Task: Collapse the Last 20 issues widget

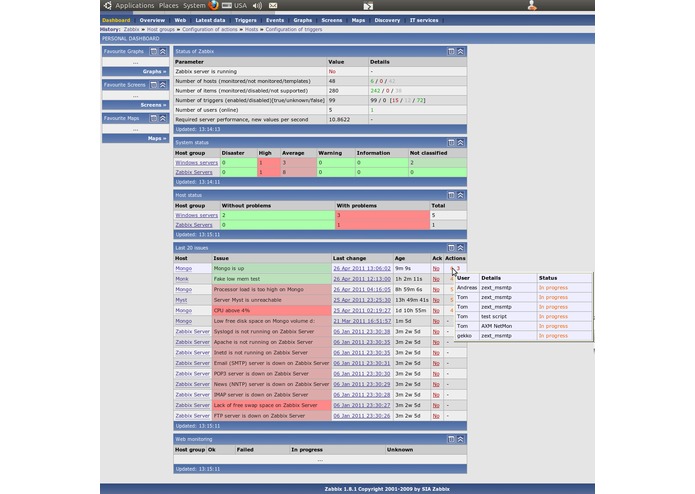Action: tap(461, 248)
